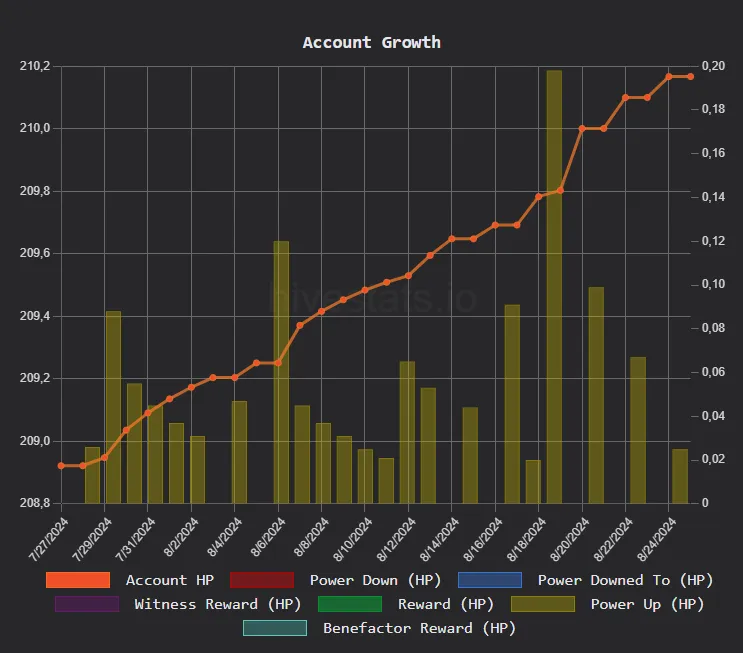Click the '210,0' left axis value
The height and width of the screenshot is (653, 743).
coord(35,128)
